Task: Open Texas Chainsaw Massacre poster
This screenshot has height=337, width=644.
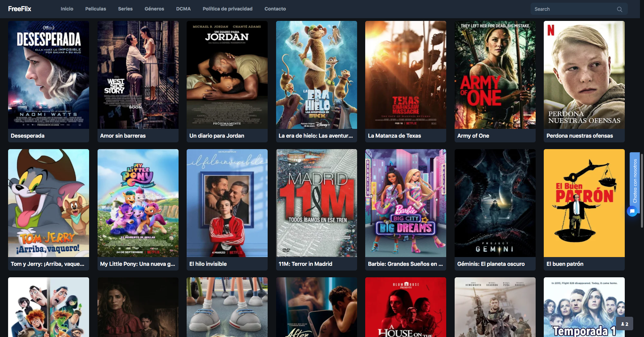Action: tap(406, 75)
